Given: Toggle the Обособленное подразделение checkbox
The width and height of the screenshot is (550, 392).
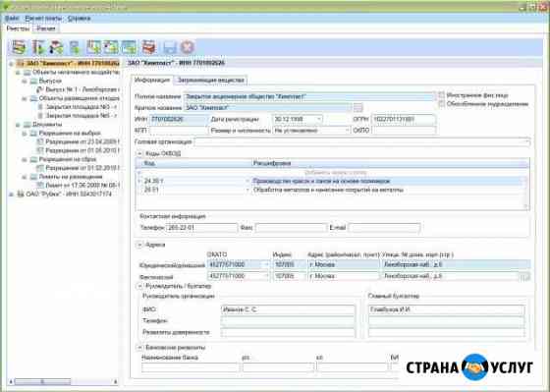Looking at the screenshot, I should [442, 104].
